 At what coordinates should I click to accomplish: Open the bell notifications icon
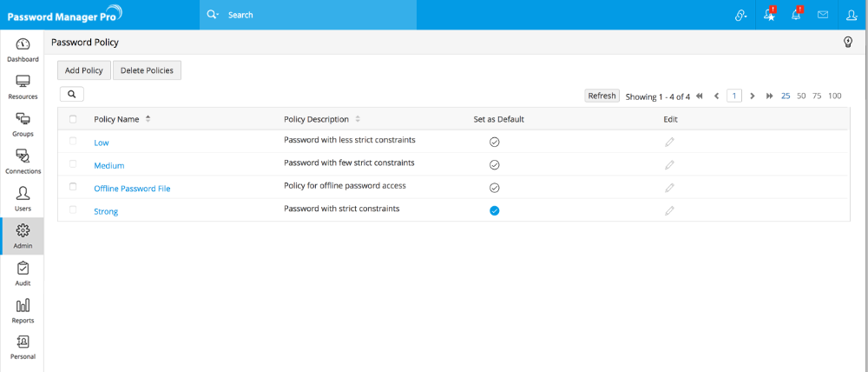[795, 15]
